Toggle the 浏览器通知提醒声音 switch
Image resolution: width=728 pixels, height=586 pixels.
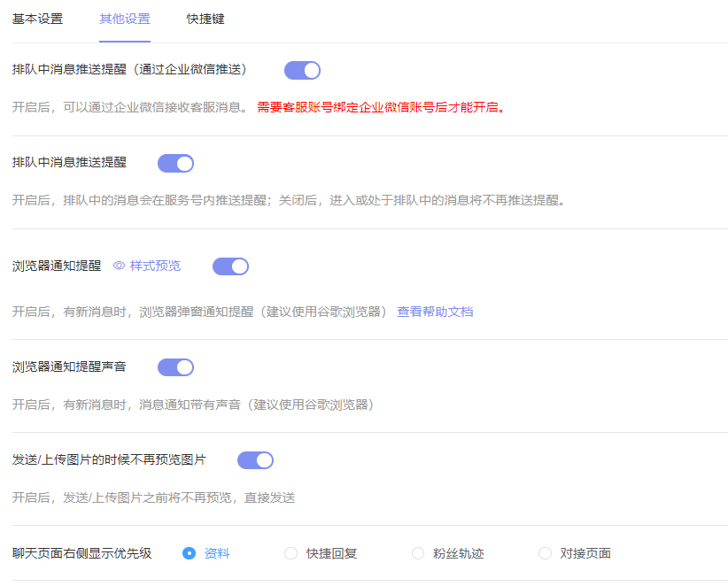[175, 367]
